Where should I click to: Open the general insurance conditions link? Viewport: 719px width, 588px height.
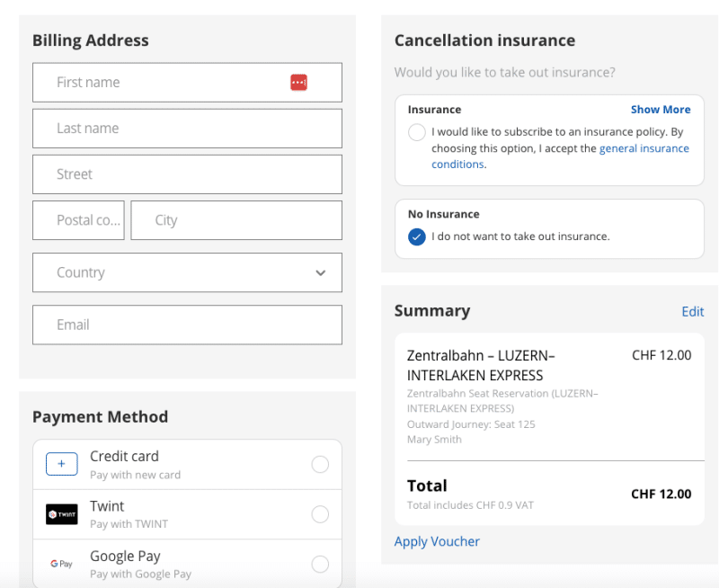644,148
